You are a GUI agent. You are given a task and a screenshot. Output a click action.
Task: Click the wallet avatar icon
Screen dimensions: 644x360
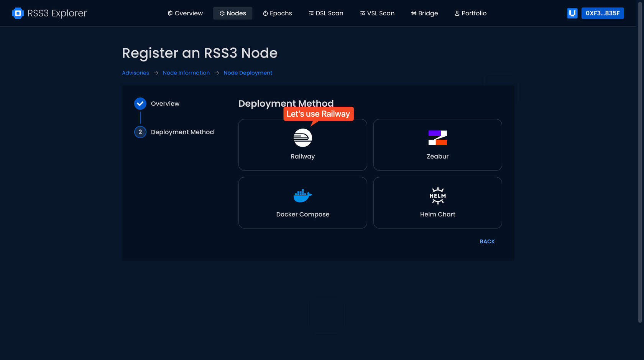point(572,13)
